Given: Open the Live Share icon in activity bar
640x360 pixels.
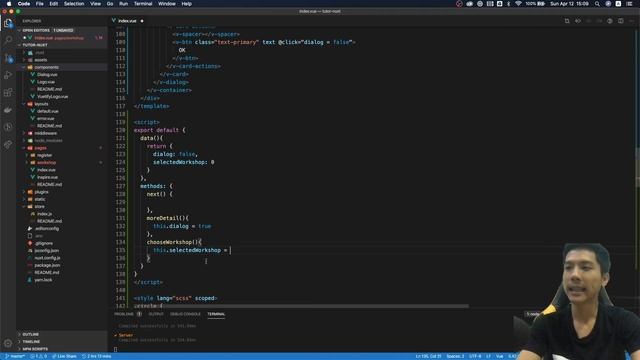Looking at the screenshot, I should pos(8,144).
